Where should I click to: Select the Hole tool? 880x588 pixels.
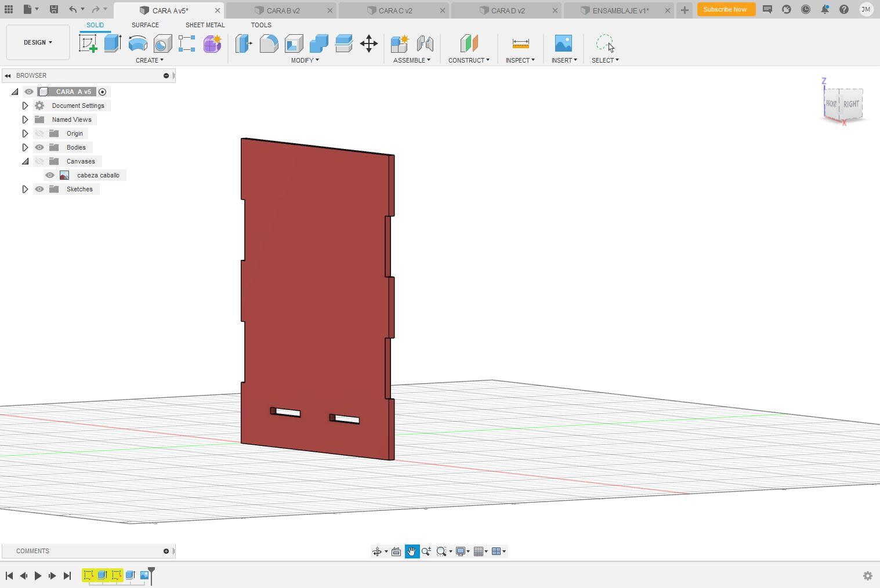(x=162, y=43)
